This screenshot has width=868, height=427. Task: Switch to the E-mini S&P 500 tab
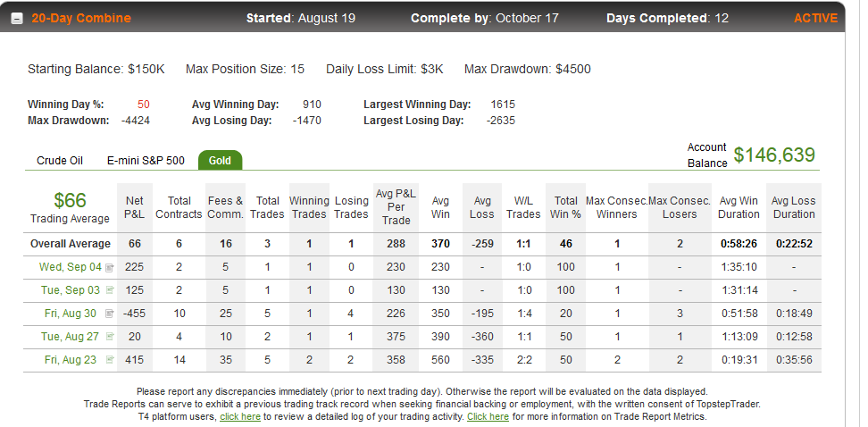(146, 161)
